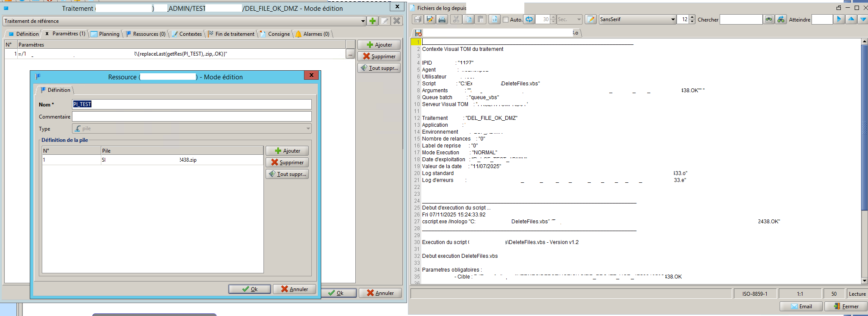
Task: Click the ellipsis button on parameter row 1
Action: pos(350,54)
